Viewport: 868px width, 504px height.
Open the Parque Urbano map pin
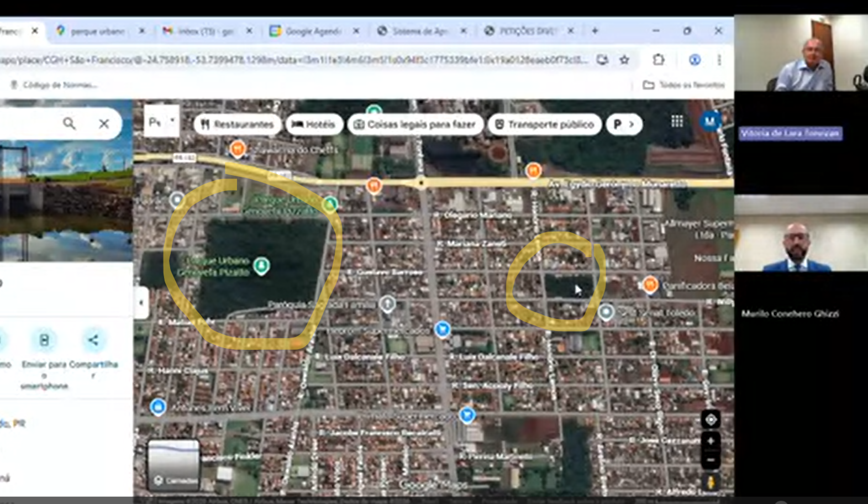coord(261,266)
